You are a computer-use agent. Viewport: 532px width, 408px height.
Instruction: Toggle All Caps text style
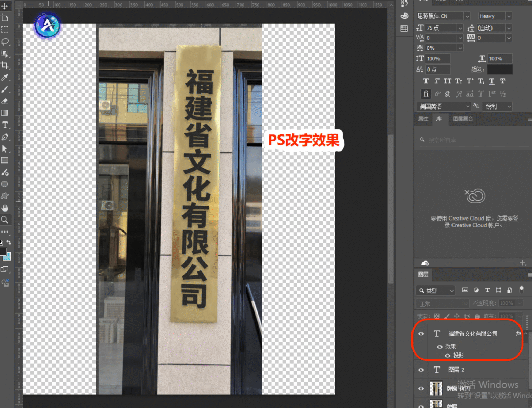pyautogui.click(x=447, y=81)
